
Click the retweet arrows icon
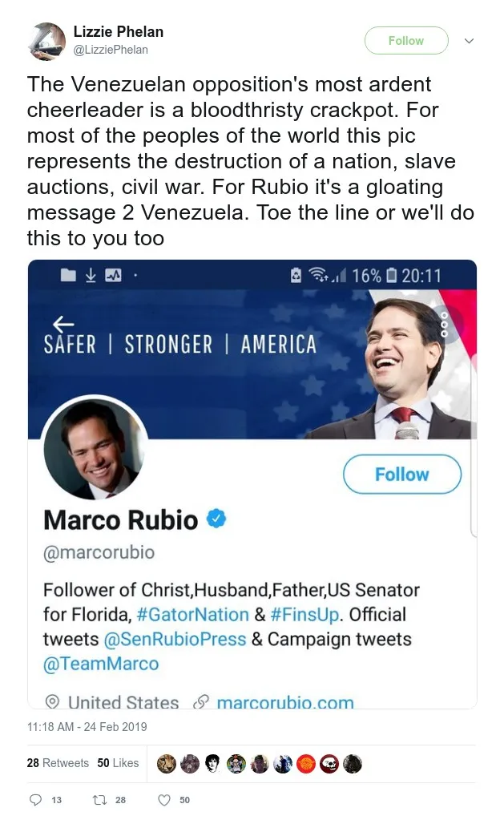click(101, 799)
